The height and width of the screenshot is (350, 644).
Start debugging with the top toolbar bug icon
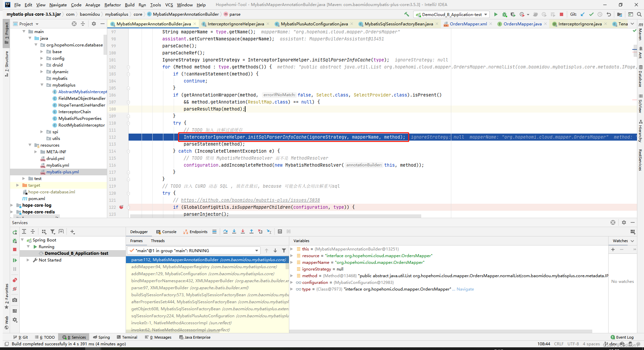click(504, 14)
